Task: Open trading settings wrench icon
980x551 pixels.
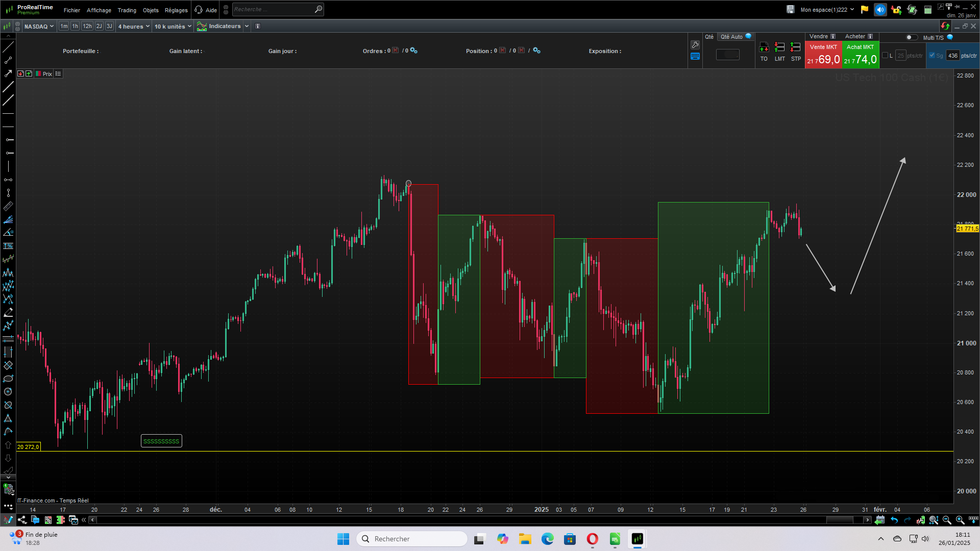Action: click(x=695, y=45)
